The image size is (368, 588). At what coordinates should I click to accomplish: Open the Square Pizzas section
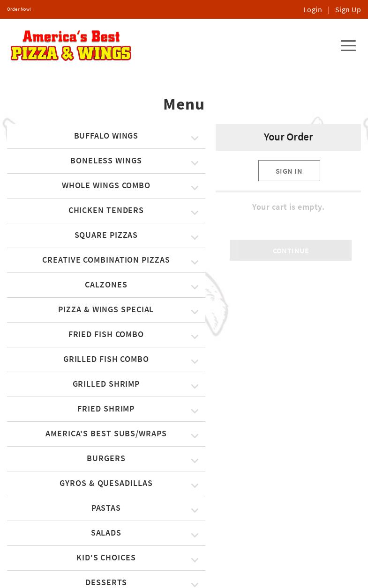106,235
